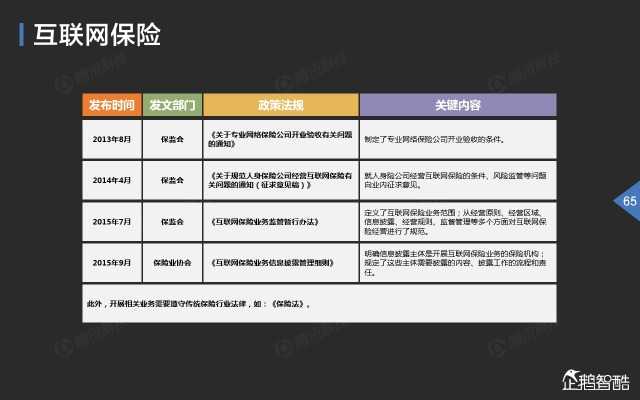Click the blue accent bar beside the title
Screen dimensions: 640x400
point(22,35)
